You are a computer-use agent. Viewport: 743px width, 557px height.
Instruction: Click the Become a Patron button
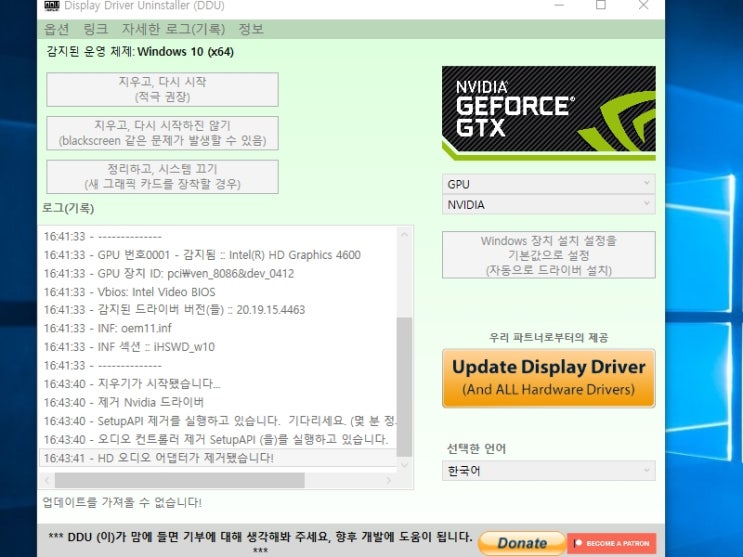pyautogui.click(x=612, y=543)
